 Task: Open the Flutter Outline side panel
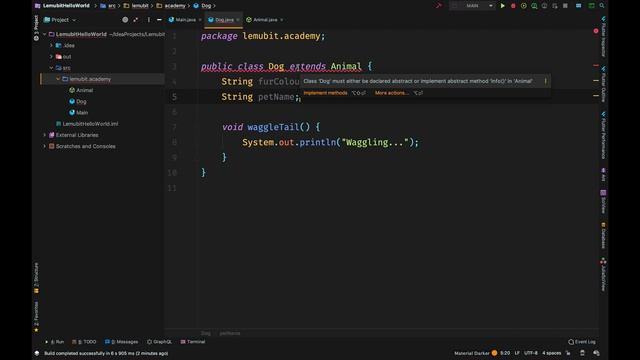pyautogui.click(x=603, y=85)
